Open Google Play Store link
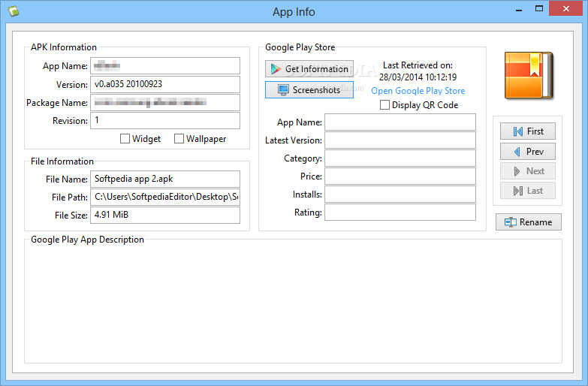The height and width of the screenshot is (386, 588). [x=418, y=91]
